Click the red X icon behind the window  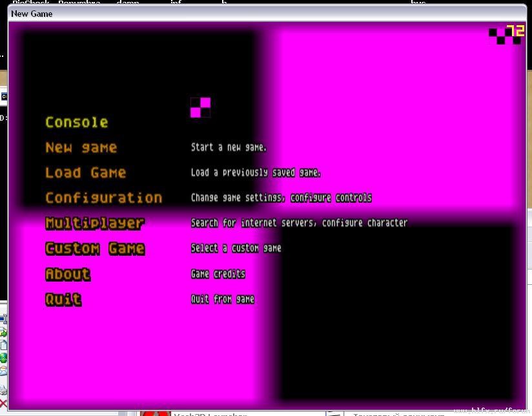[3, 404]
